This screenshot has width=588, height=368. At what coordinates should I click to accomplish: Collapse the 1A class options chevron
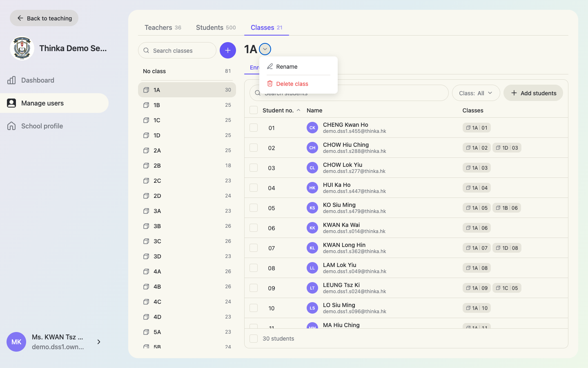coord(265,49)
